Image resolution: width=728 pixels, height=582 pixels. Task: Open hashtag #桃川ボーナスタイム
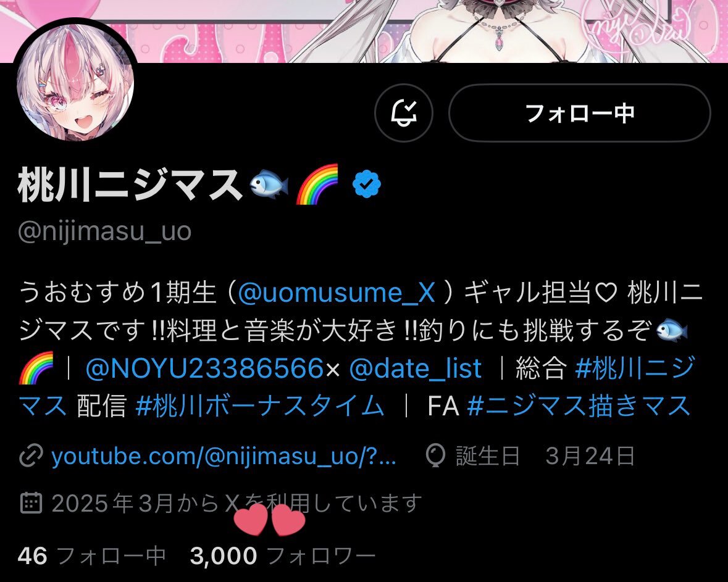(259, 405)
